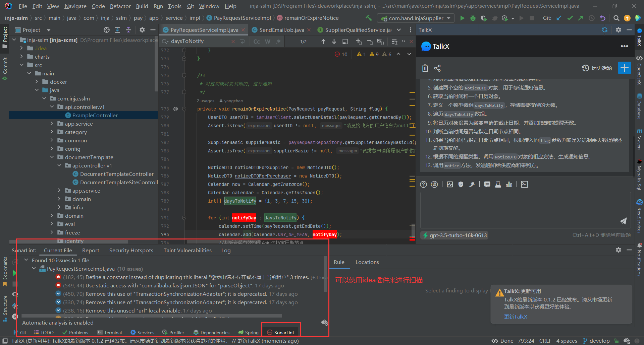The height and width of the screenshot is (345, 644).
Task: Toggle the Notifications tool window
Action: pos(639,260)
